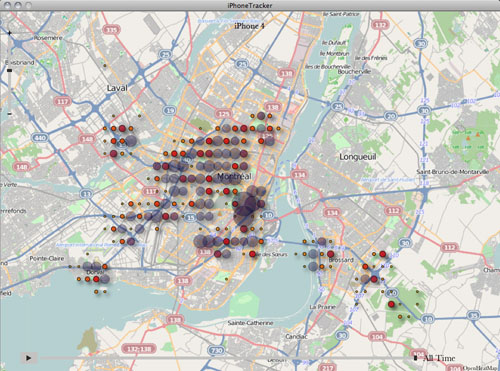Zoom in with the plus icon
The width and height of the screenshot is (500, 371).
coord(10,33)
